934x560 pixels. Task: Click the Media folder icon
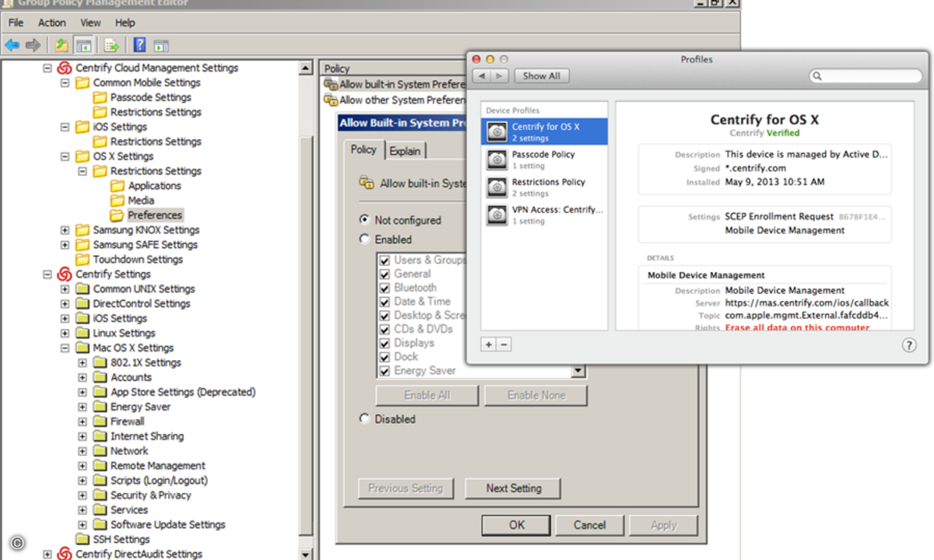pos(118,200)
